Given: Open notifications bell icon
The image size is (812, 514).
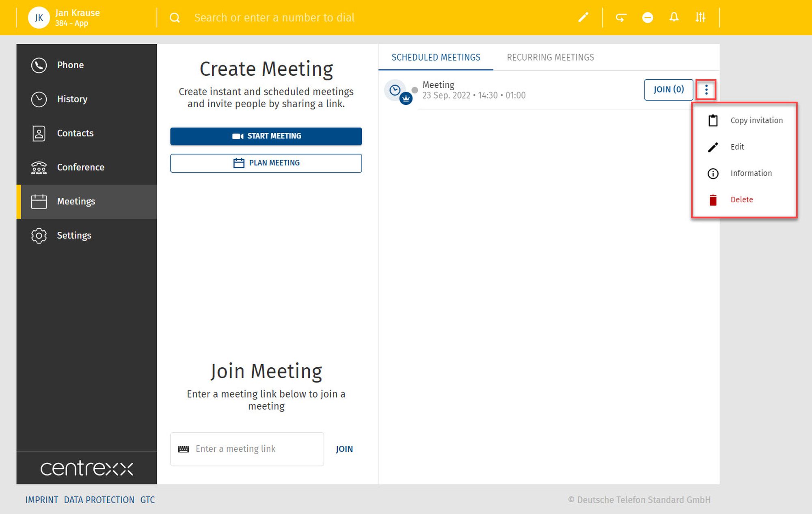Looking at the screenshot, I should 674,17.
